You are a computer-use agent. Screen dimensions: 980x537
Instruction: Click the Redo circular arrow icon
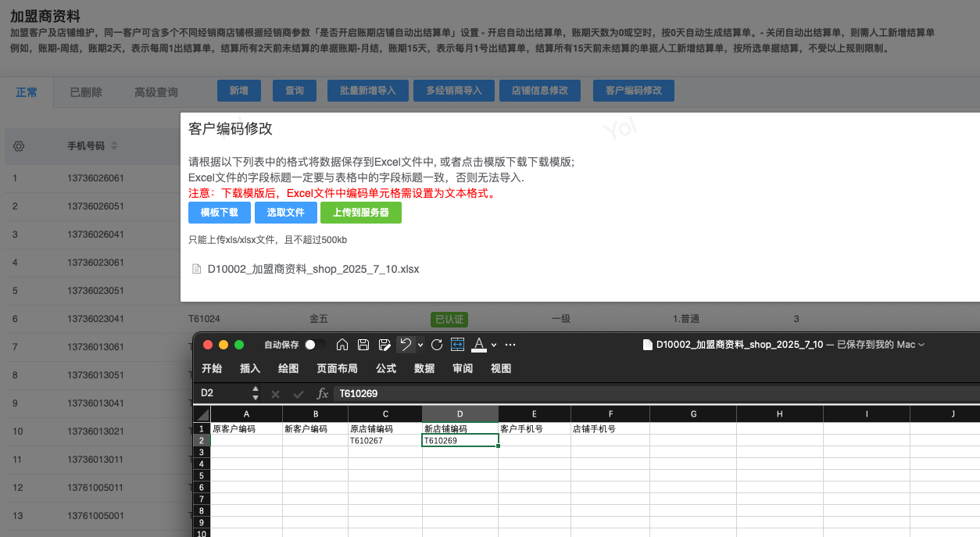pos(437,345)
